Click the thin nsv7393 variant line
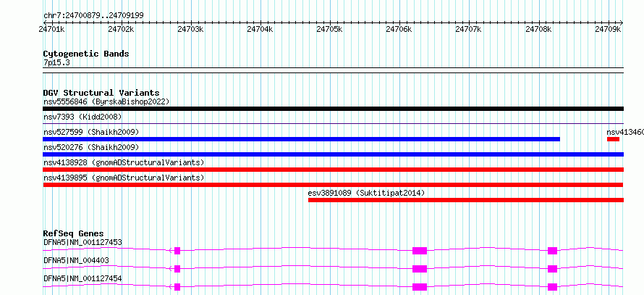The height and width of the screenshot is (295, 644). point(333,123)
